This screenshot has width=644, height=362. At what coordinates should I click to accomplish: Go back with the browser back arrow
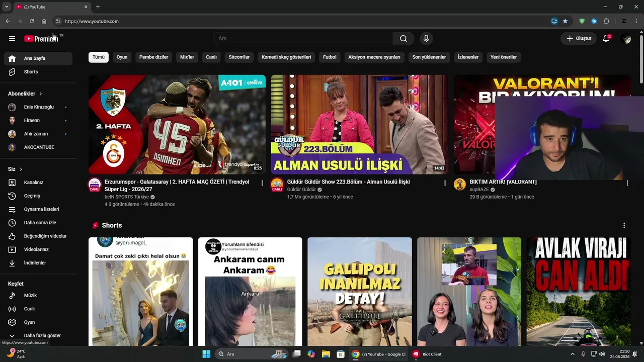coord(8,21)
